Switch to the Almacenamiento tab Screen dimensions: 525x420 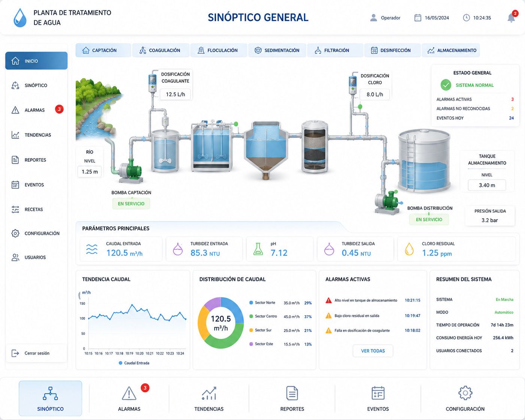451,50
